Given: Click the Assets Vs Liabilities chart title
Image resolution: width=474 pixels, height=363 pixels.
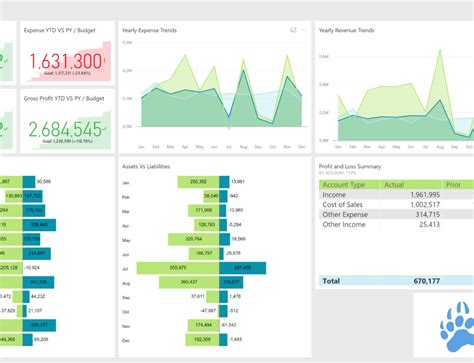Looking at the screenshot, I should 146,166.
